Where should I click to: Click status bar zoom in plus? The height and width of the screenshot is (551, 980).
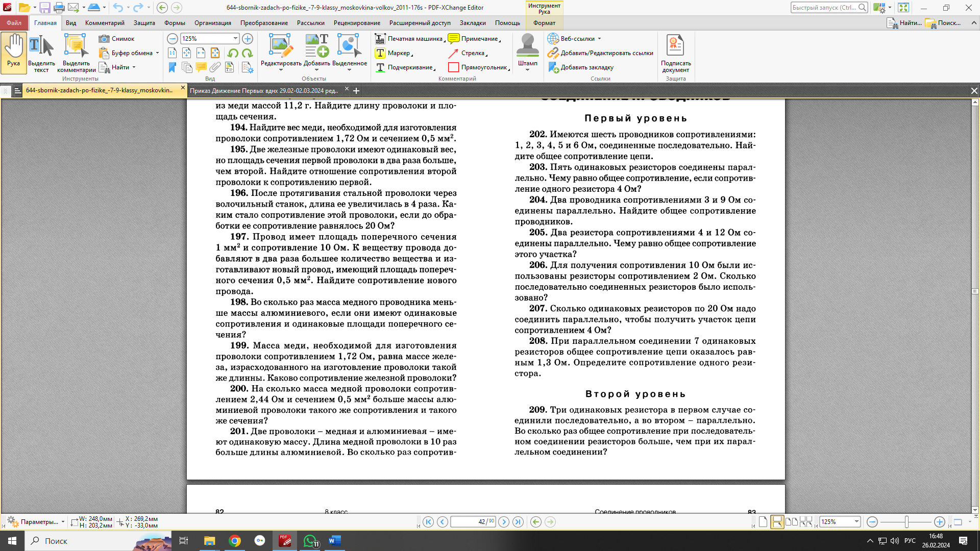(939, 522)
